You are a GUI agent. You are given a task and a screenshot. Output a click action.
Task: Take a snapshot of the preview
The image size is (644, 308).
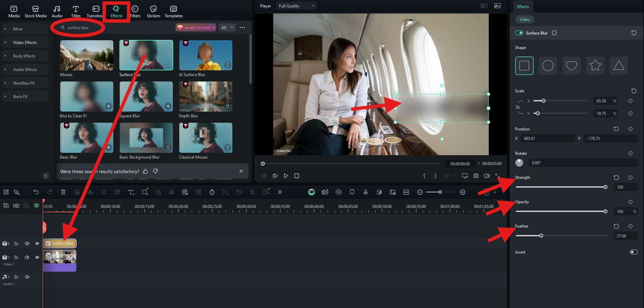pyautogui.click(x=476, y=176)
